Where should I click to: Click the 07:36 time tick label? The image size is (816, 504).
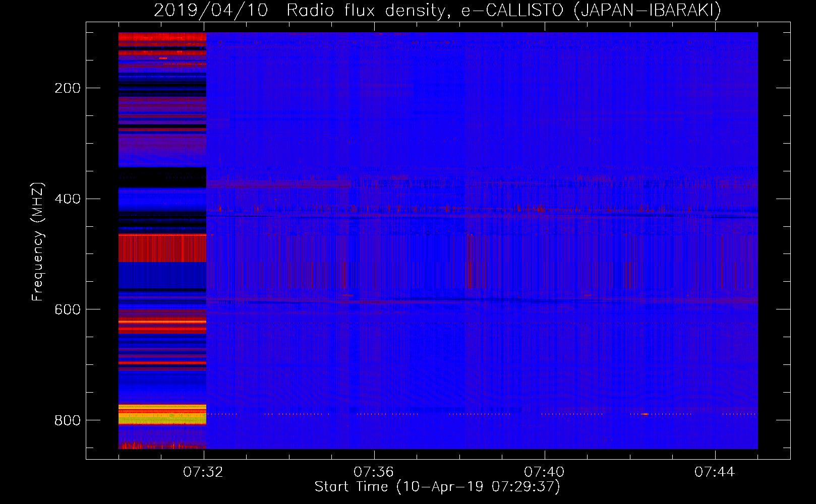coord(374,472)
